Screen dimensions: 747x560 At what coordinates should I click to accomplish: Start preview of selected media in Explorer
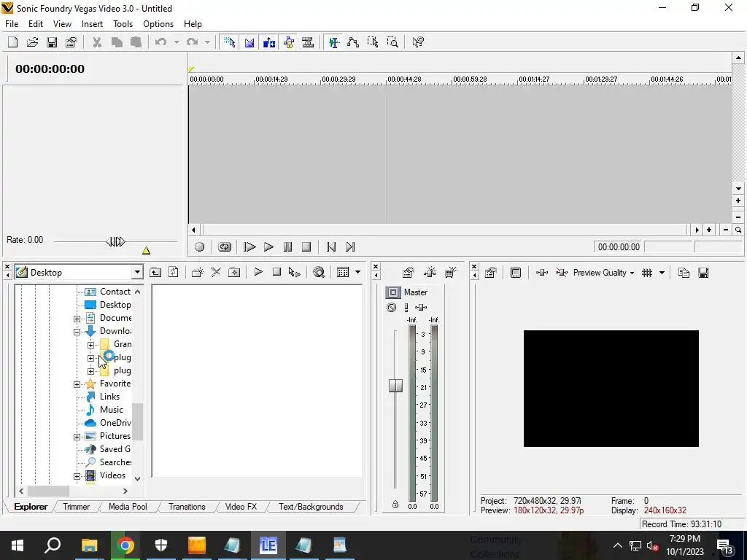(x=258, y=273)
